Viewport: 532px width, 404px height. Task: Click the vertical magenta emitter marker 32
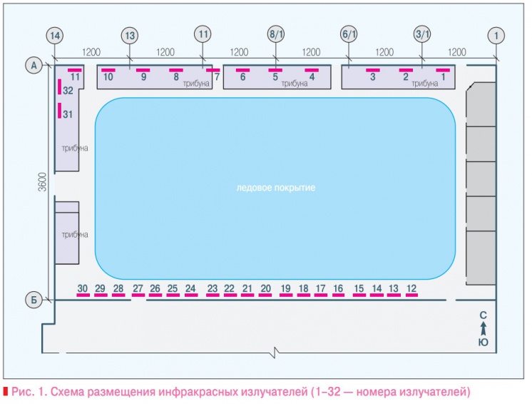(x=60, y=87)
